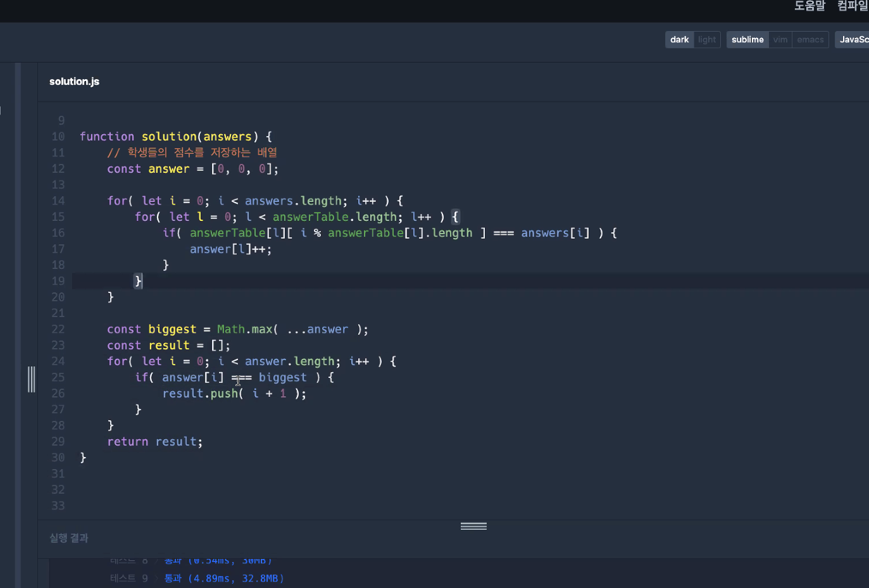
Task: Click 'answers.length' on line 14
Action: click(293, 201)
